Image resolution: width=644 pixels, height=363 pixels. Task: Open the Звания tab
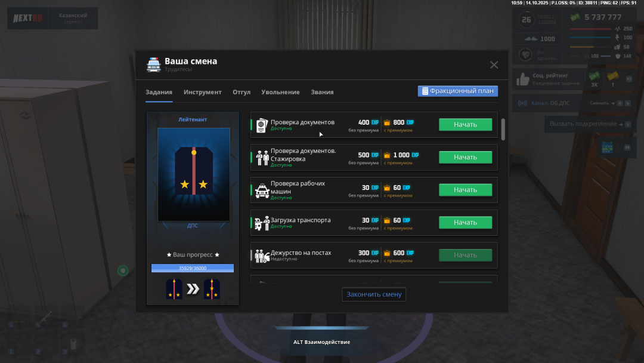pos(322,92)
